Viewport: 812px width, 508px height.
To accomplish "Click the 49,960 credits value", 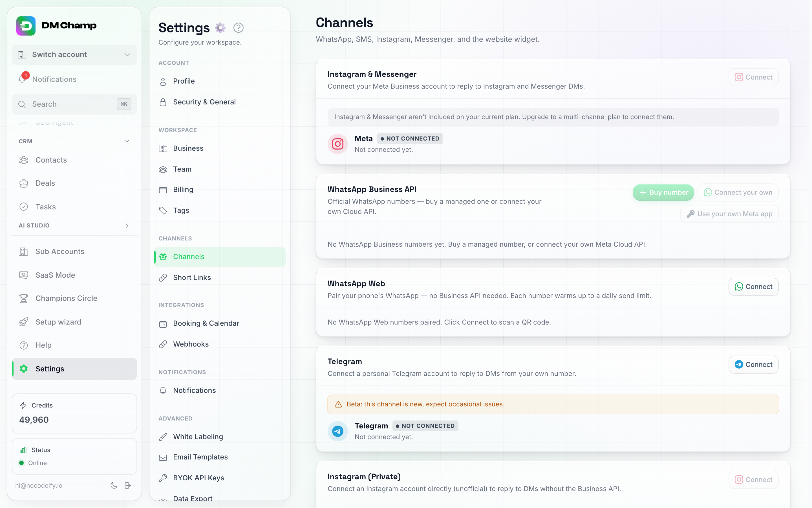I will 34,420.
